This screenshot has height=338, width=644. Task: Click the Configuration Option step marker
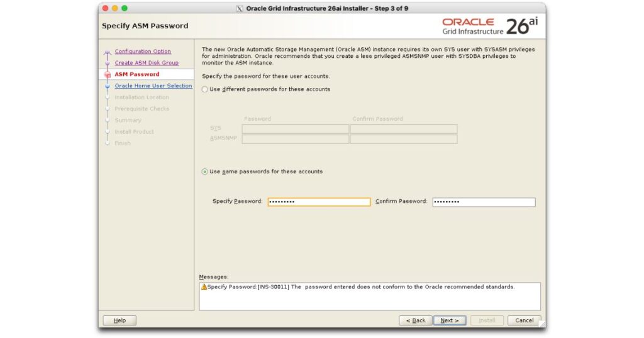[108, 53]
